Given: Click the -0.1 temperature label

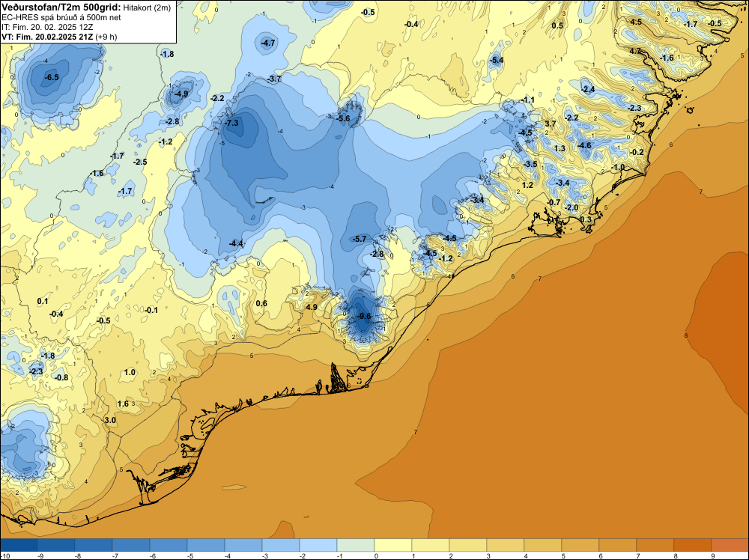Looking at the screenshot, I should pos(151,310).
